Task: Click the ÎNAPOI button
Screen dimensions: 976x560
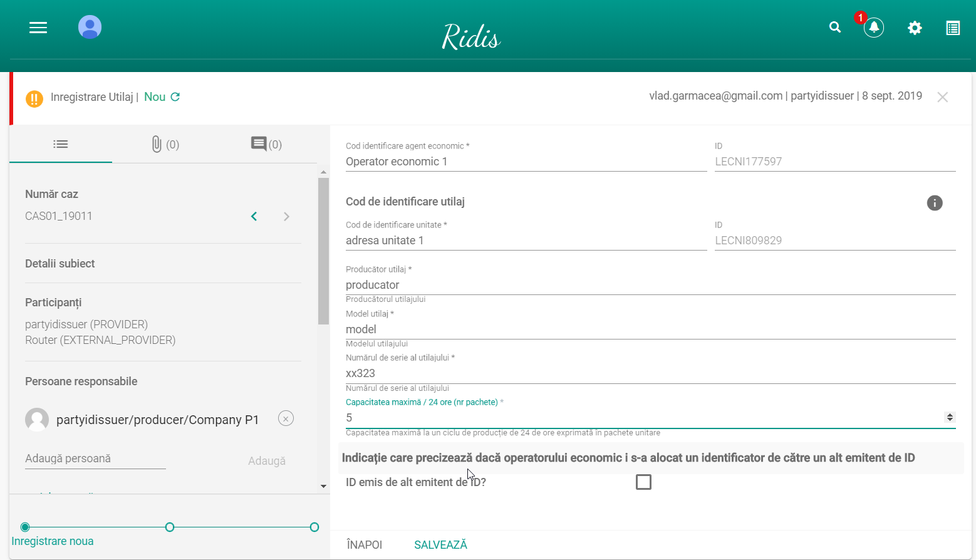Action: pos(365,545)
